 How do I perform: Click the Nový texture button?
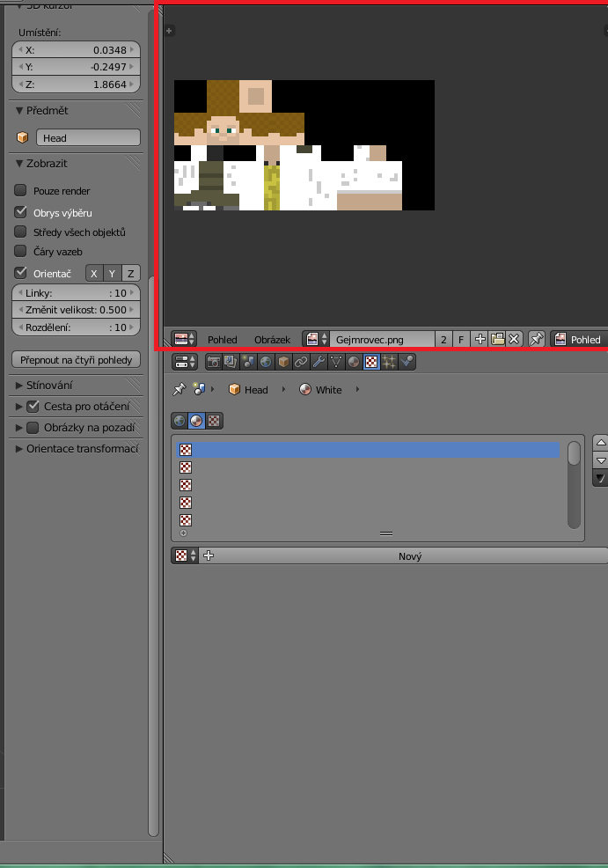pos(410,556)
